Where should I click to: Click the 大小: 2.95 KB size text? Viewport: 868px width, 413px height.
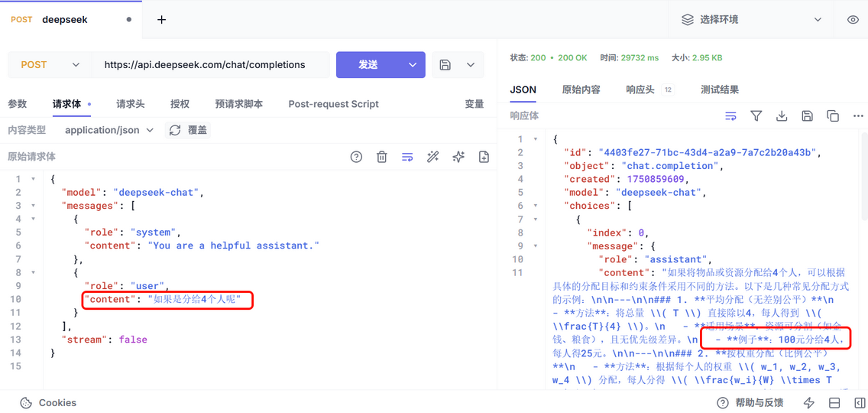[x=697, y=57]
